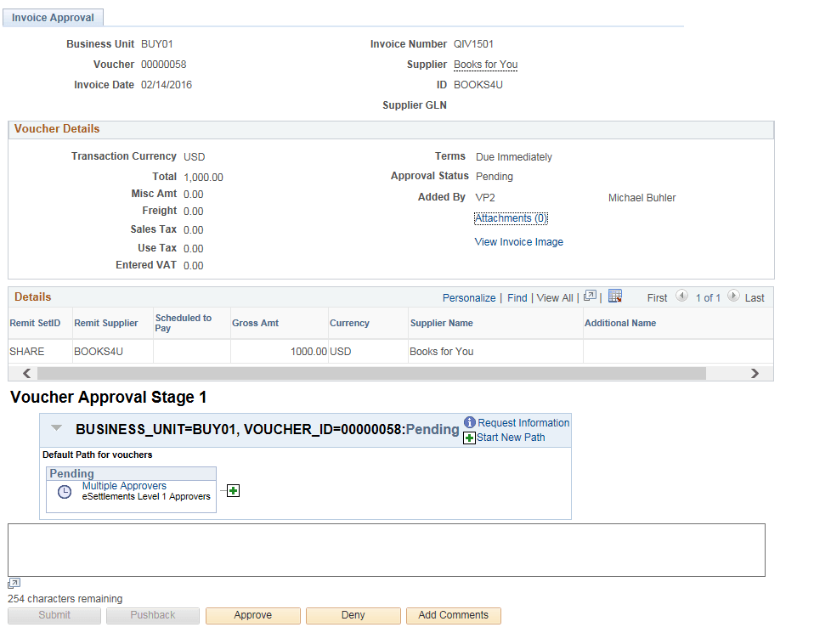Image resolution: width=814 pixels, height=644 pixels.
Task: Open the Details grid in a popup window
Action: point(591,297)
